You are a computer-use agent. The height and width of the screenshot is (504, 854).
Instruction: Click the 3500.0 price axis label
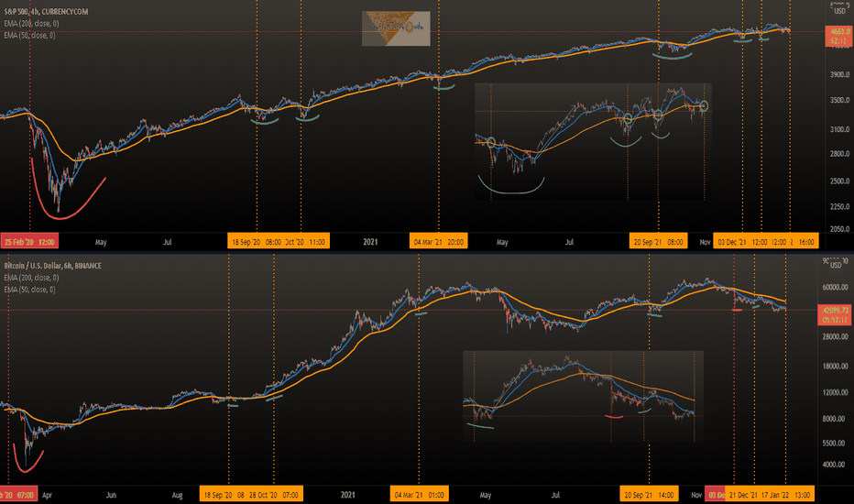(839, 100)
